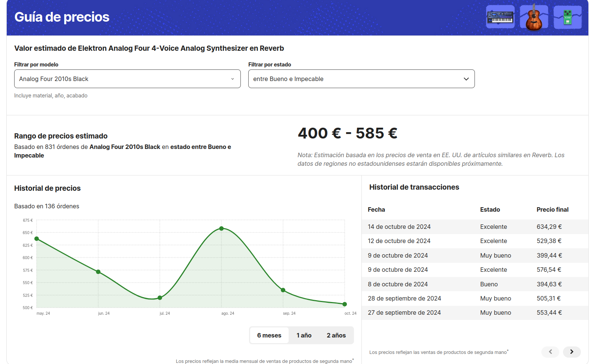Switch chart to 1 año range
This screenshot has width=591, height=364.
[x=304, y=335]
